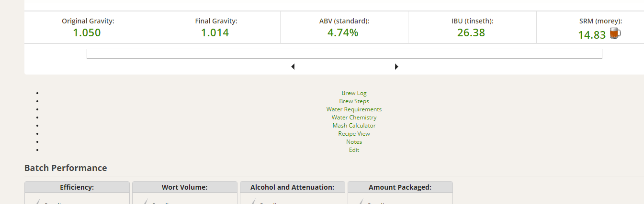Click the Original Gravity value 1.050
This screenshot has height=204, width=644.
(87, 33)
